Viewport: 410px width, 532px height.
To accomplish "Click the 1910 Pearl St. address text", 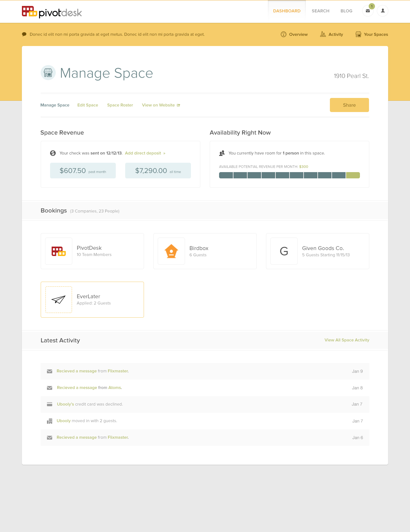I will 351,76.
